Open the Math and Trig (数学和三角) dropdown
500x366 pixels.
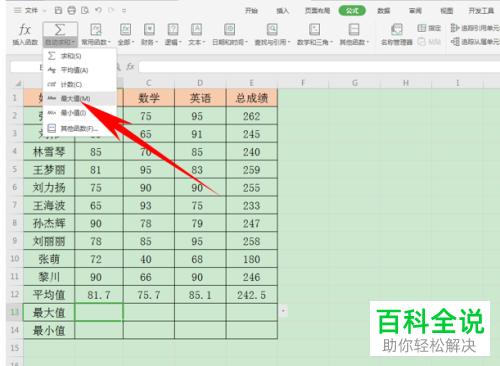(315, 42)
